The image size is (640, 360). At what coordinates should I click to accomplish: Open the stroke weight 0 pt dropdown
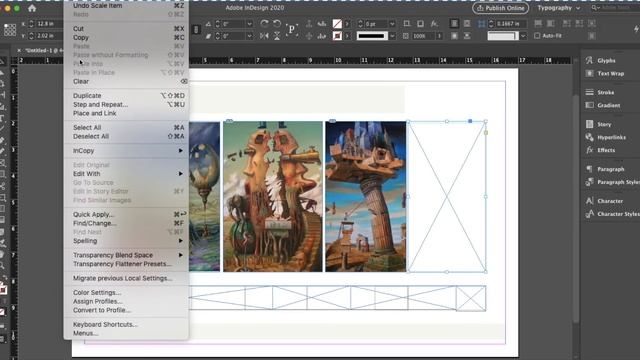pos(392,24)
